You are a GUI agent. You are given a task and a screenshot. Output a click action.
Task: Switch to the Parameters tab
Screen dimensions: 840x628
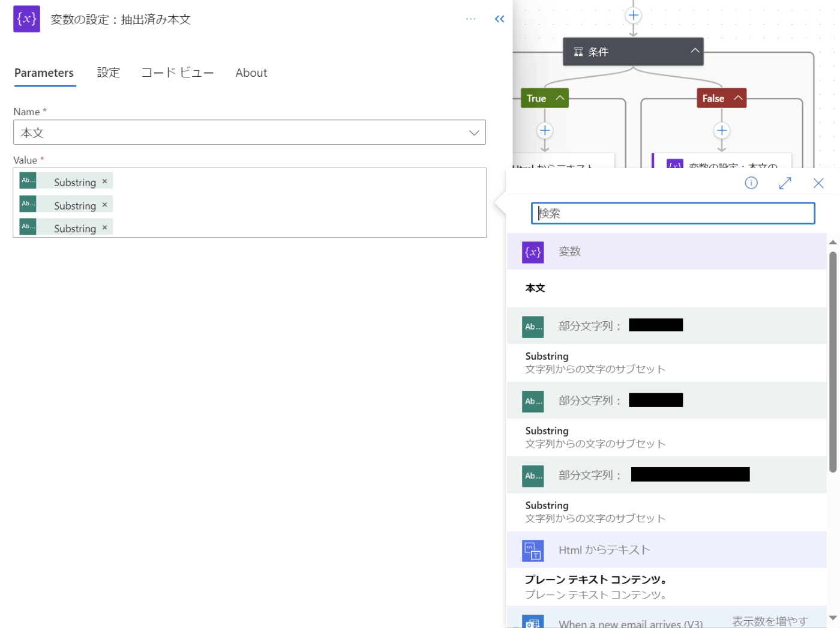click(44, 73)
